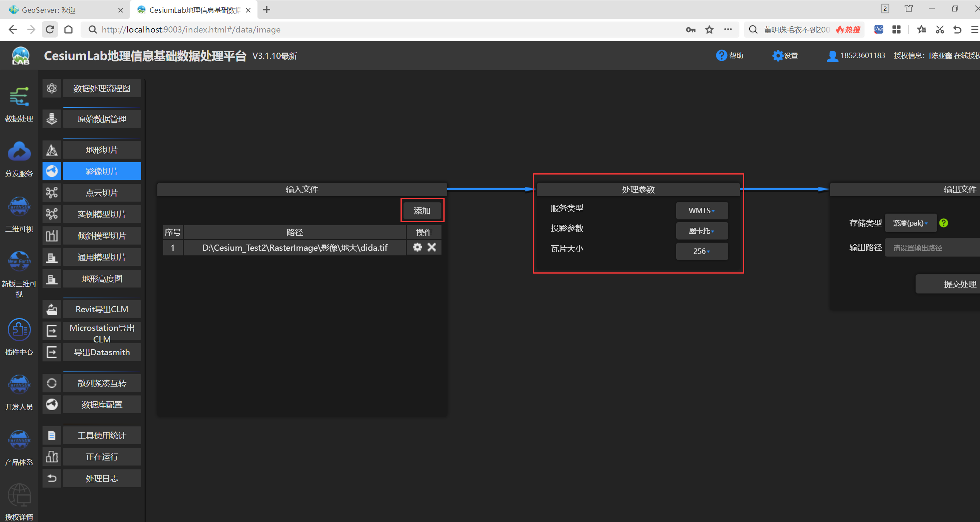Expand the 瓦片大小 256 dropdown
The width and height of the screenshot is (980, 522).
[702, 251]
